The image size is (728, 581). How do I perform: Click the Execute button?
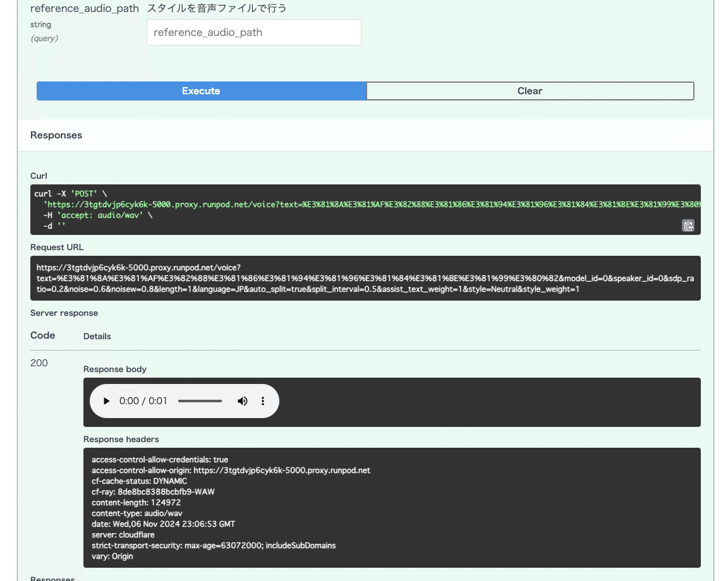click(201, 91)
